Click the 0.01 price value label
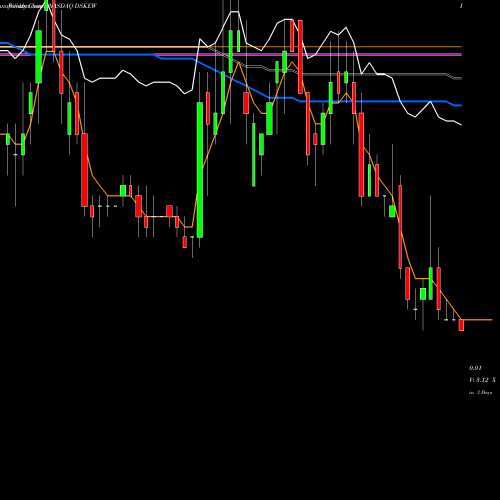The height and width of the screenshot is (500, 500). tap(475, 368)
